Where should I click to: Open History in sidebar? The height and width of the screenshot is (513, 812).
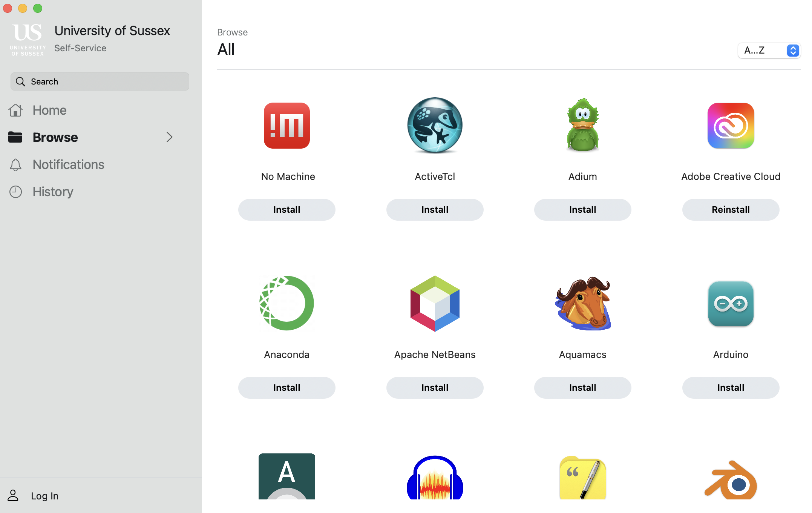pyautogui.click(x=53, y=192)
